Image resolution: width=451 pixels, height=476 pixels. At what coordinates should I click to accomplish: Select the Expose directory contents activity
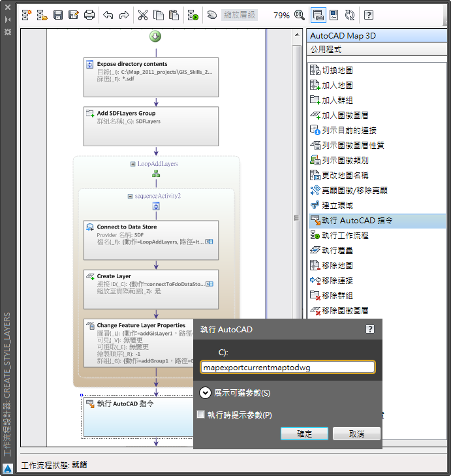click(151, 78)
